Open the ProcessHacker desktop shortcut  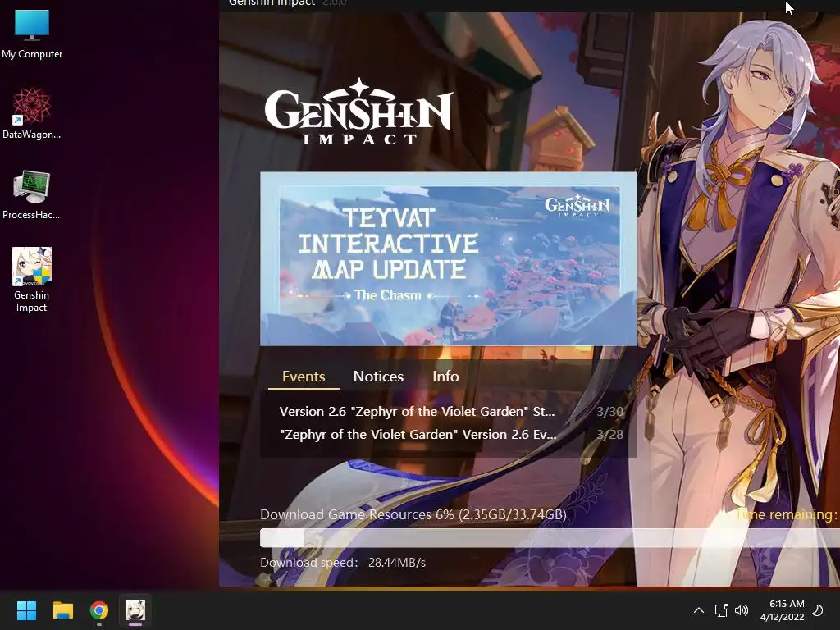[32, 194]
